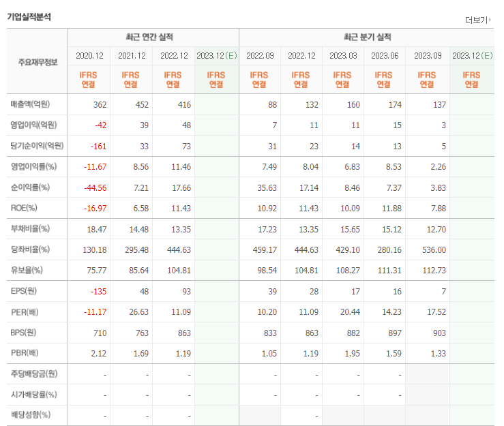
Task: Click the PER value 26.63
Action: (139, 312)
